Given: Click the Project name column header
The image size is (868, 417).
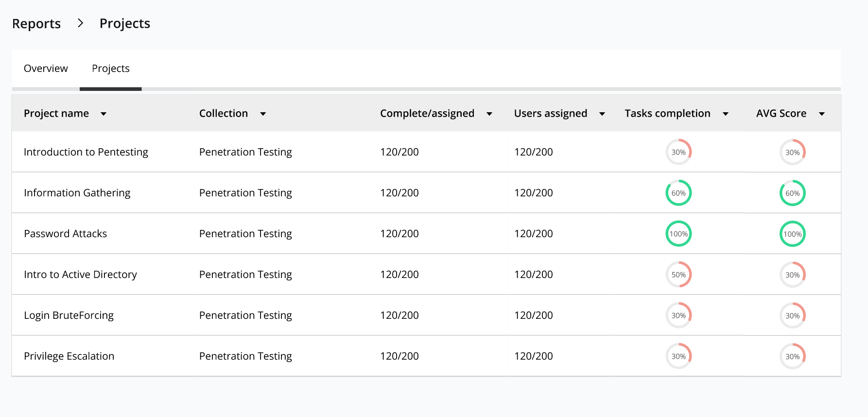Looking at the screenshot, I should click(56, 113).
